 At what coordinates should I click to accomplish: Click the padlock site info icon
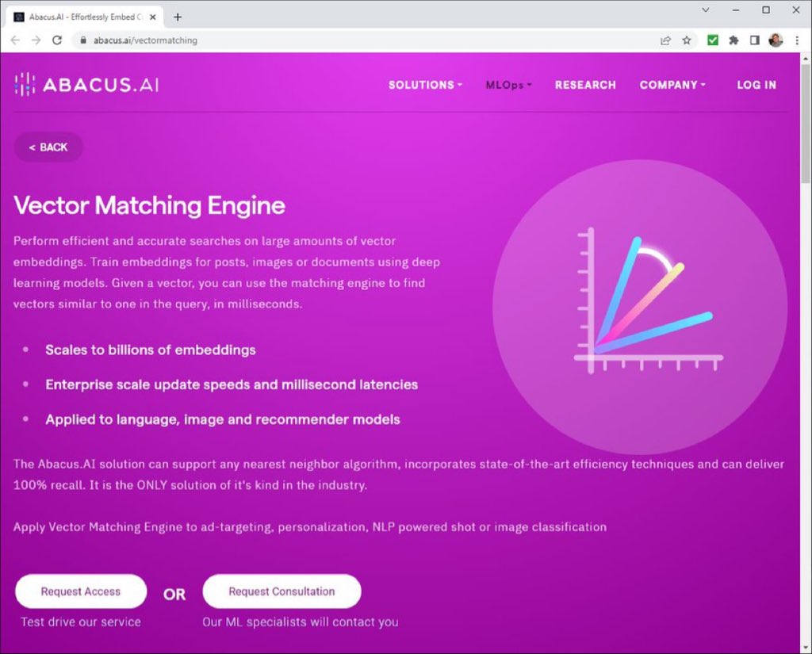(x=83, y=40)
